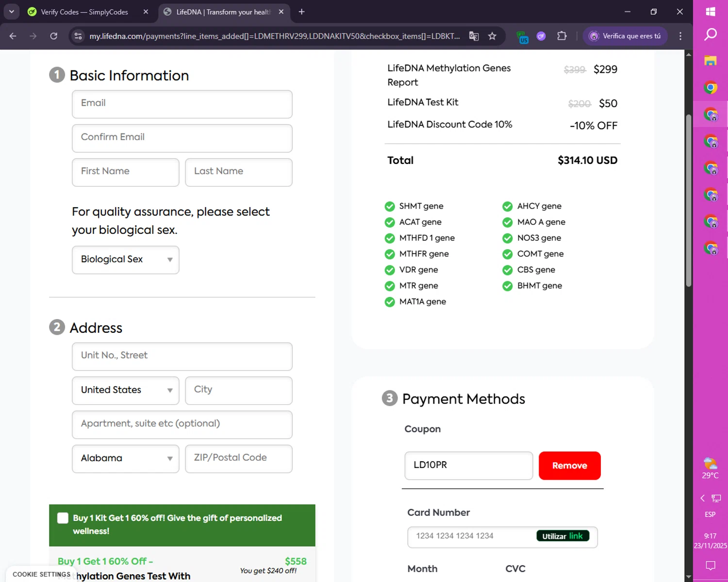Screen dimensions: 728x582
Task: Open the weather widget showing 29°C
Action: coord(711,468)
